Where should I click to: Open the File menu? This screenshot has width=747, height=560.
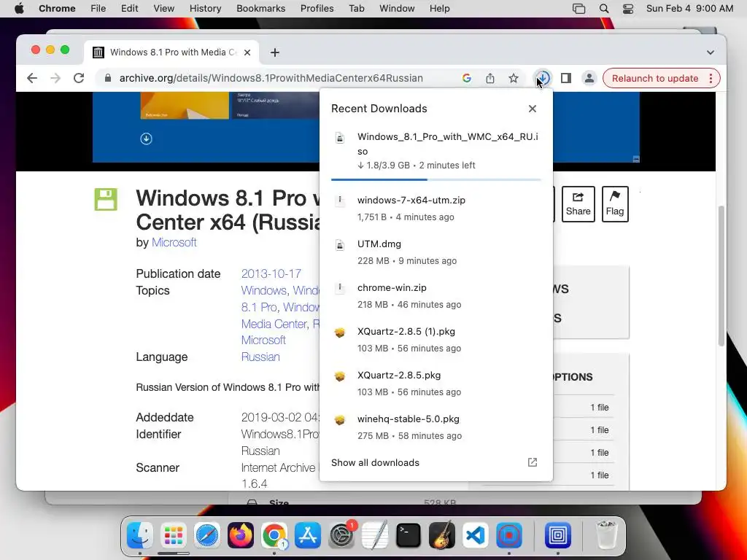coord(98,9)
